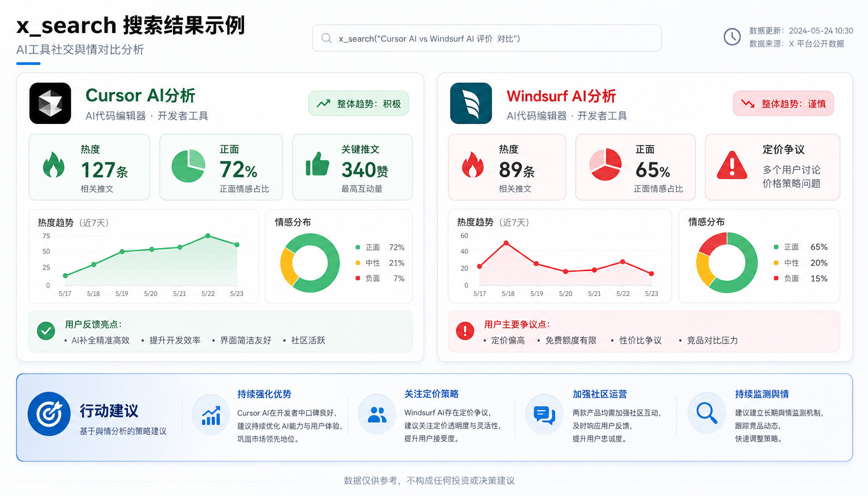The height and width of the screenshot is (496, 868).
Task: Click the Windsurf 整体趋势: 谨慎 badge
Action: (x=783, y=104)
